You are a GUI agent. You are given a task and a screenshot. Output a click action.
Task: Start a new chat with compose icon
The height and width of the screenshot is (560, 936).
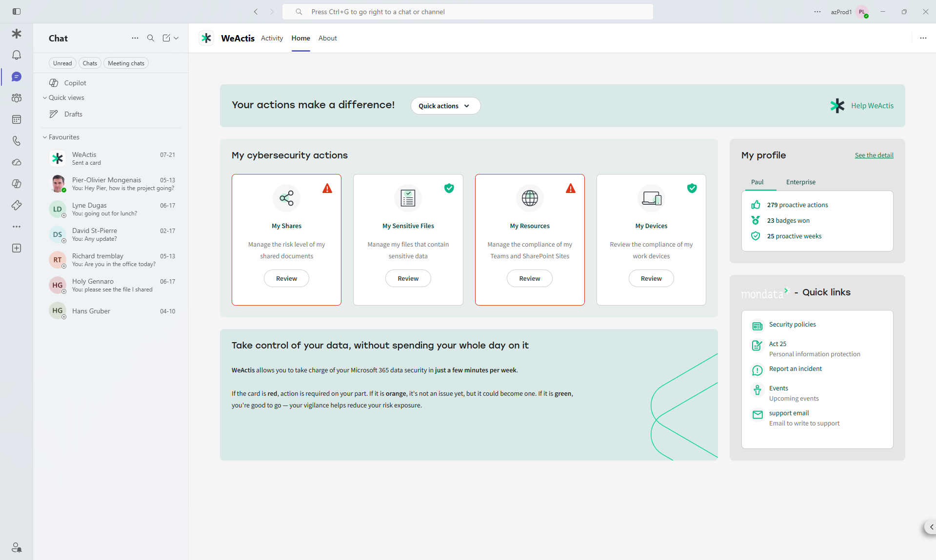click(166, 38)
